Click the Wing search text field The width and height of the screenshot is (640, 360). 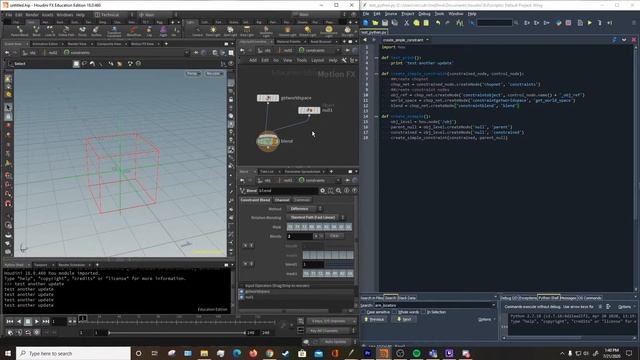[x=434, y=305]
